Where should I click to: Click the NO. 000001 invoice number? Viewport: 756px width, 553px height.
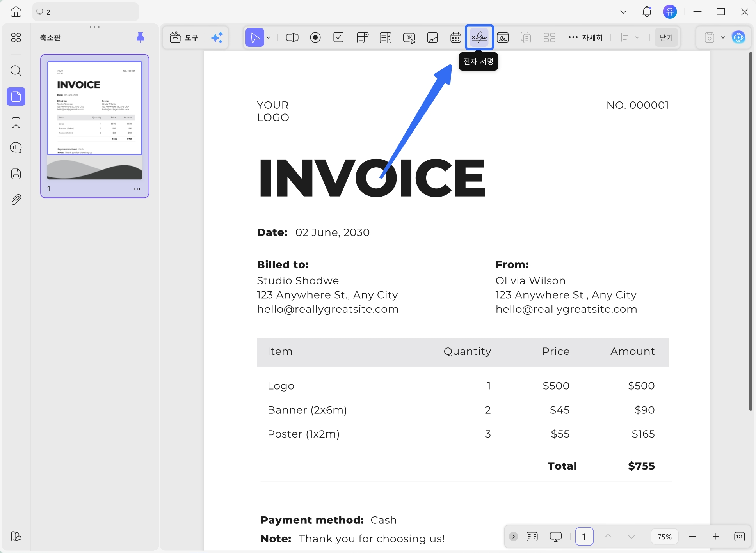click(x=637, y=105)
